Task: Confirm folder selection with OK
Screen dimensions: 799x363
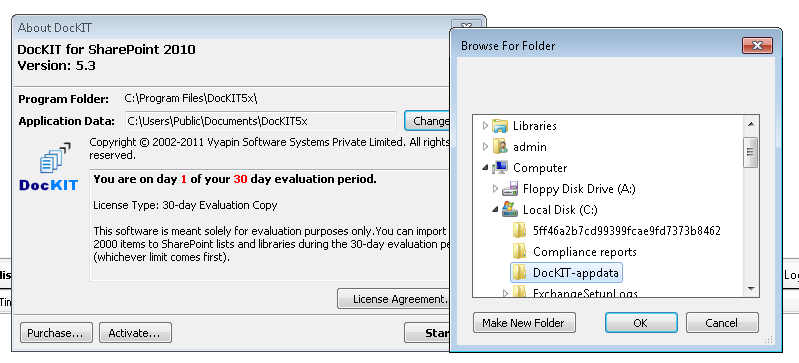Action: (641, 323)
